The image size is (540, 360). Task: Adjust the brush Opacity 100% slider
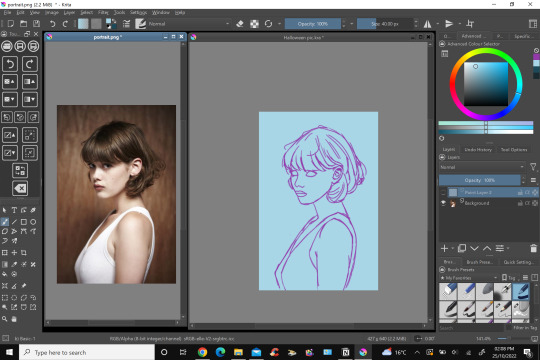pos(313,24)
